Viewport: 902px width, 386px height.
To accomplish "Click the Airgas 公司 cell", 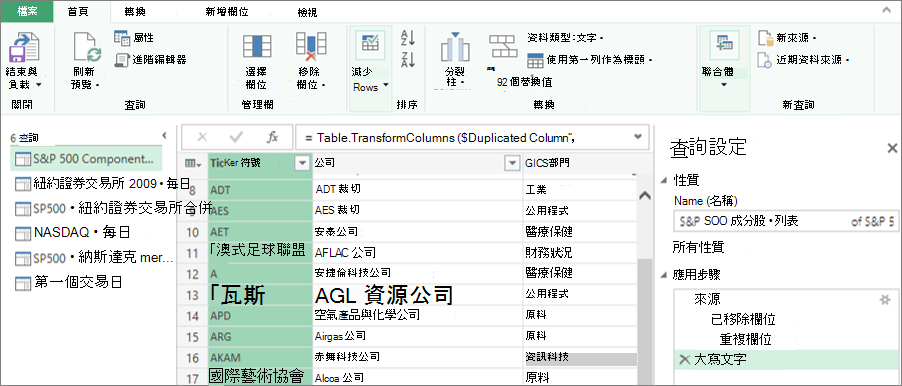I will 418,336.
